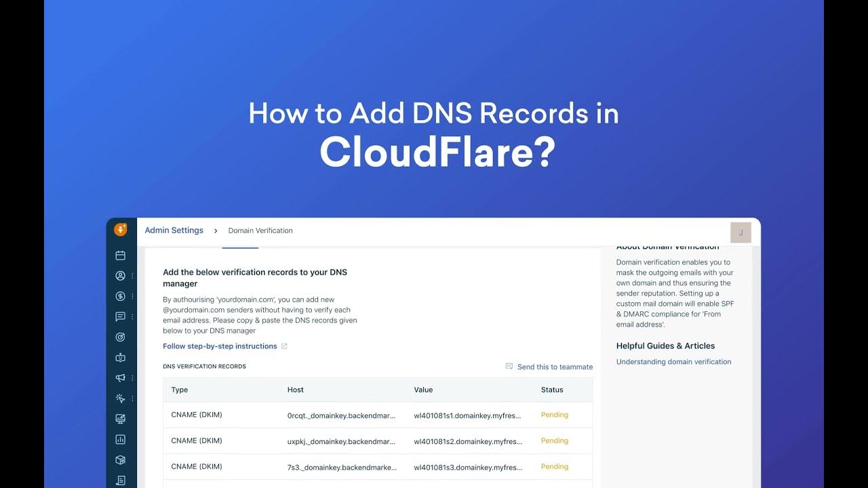Expand the journeys submenu dots

pos(132,399)
